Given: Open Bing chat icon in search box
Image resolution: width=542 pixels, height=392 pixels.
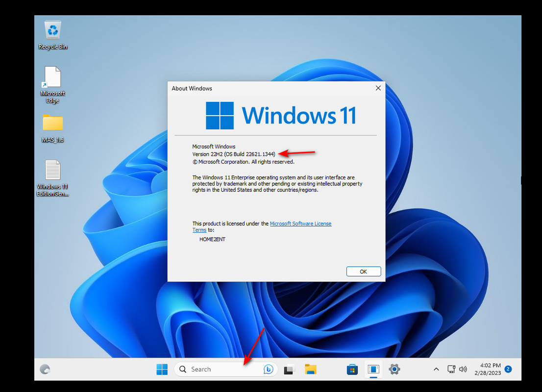Looking at the screenshot, I should 268,369.
